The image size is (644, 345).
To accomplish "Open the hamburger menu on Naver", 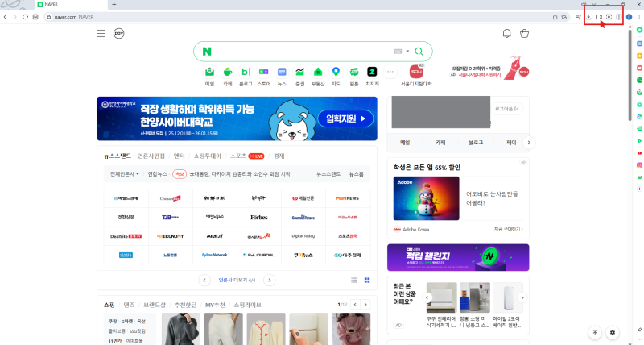I will 101,34.
